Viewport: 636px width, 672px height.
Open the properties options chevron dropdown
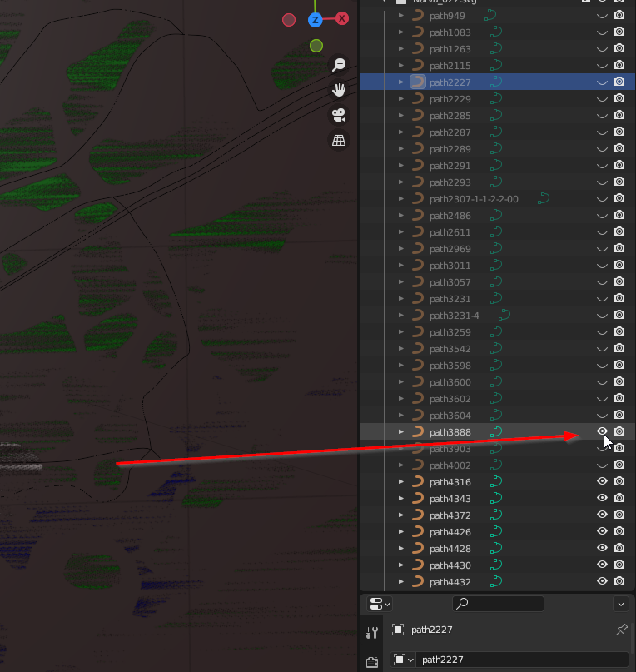[x=620, y=605]
